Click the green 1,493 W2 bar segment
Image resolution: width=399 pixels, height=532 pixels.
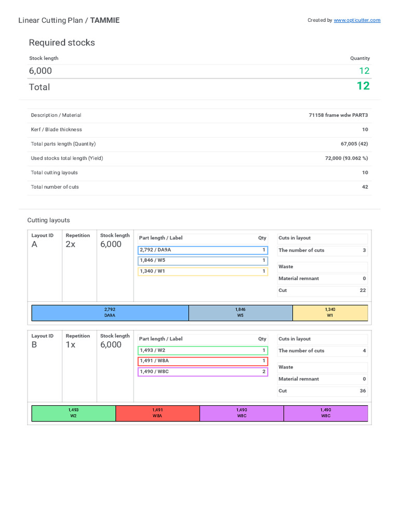pyautogui.click(x=74, y=413)
